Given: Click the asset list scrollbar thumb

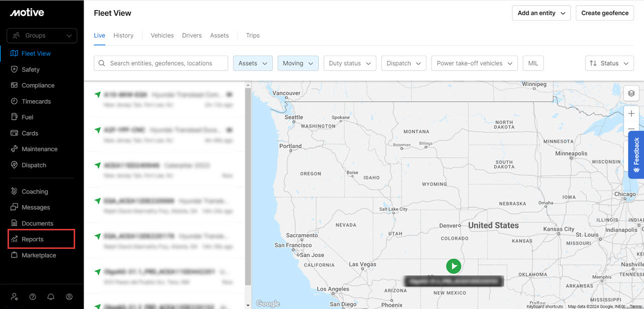Looking at the screenshot, I should coord(248,186).
